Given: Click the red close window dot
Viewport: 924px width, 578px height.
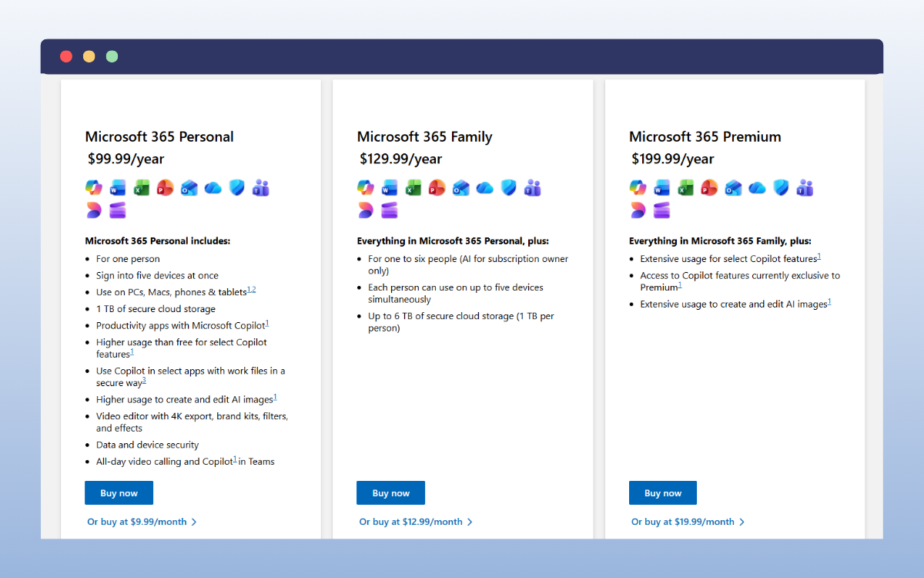Looking at the screenshot, I should point(66,56).
